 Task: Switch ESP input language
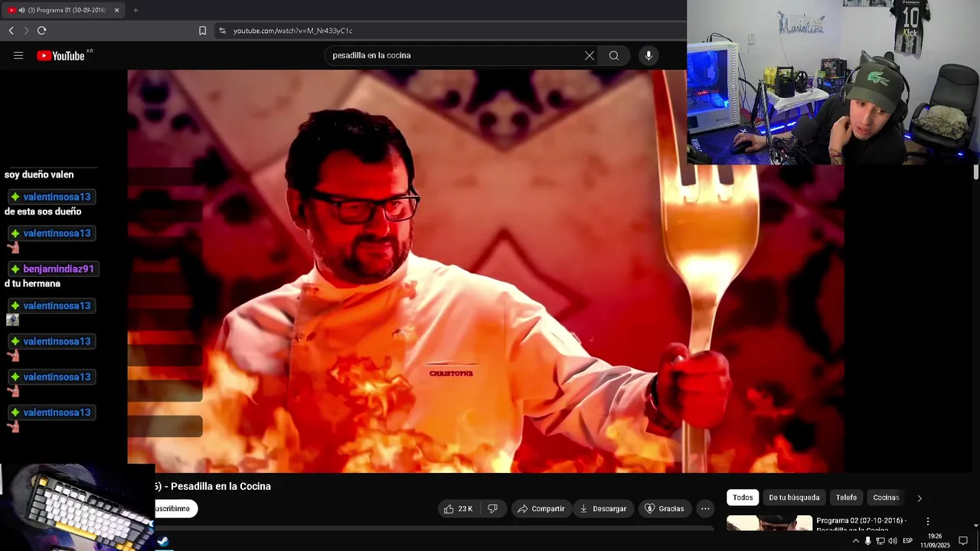tap(907, 541)
